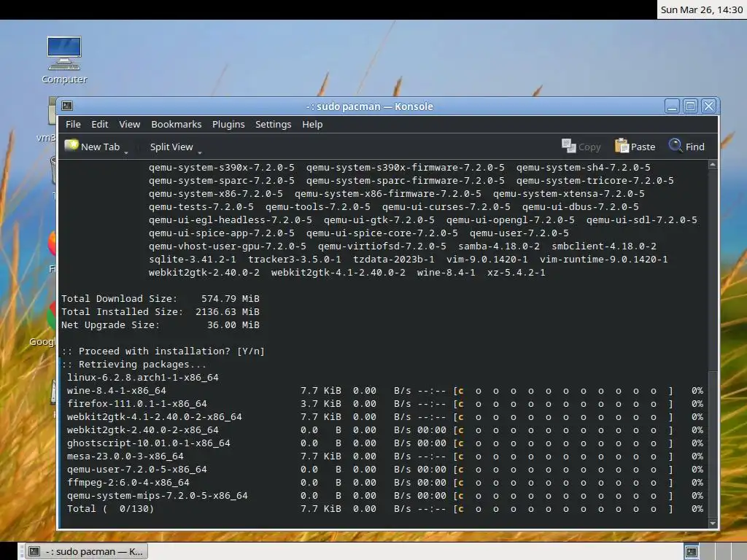This screenshot has height=560, width=747.
Task: Click the Konsole window title icon
Action: pyautogui.click(x=67, y=106)
